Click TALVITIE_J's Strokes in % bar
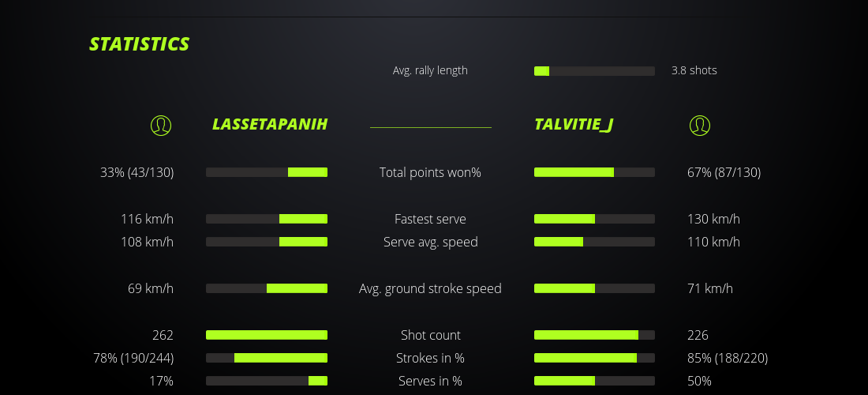868x395 pixels. point(594,358)
